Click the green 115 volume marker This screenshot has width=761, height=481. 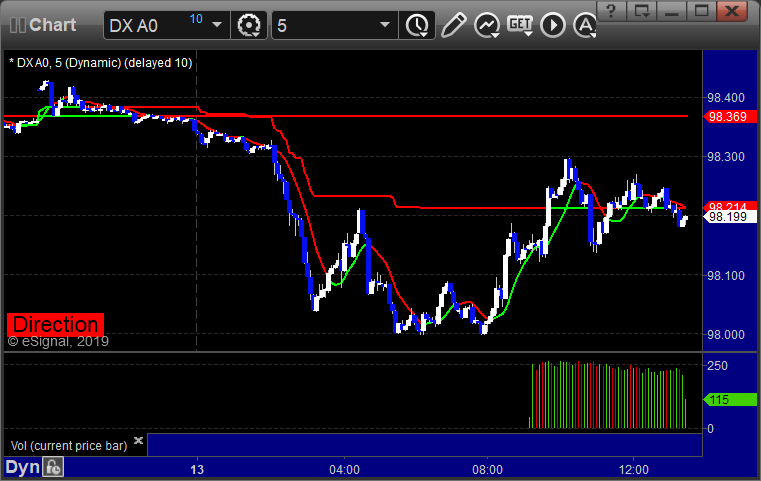tap(729, 399)
